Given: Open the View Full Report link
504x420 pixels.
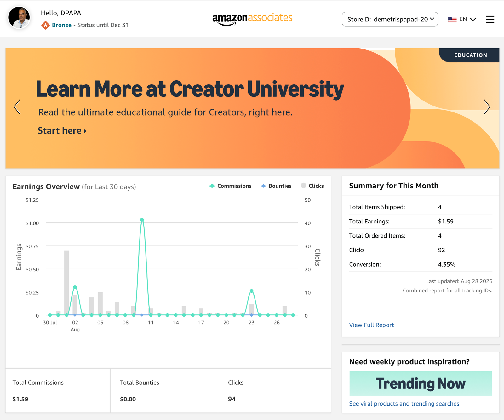Looking at the screenshot, I should (x=371, y=325).
